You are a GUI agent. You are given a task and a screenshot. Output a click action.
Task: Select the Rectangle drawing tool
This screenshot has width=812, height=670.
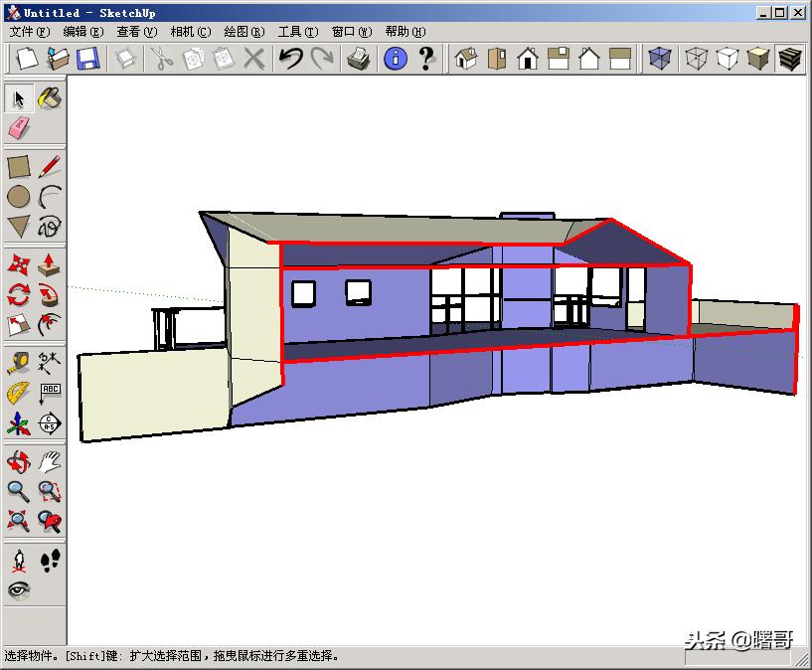click(x=17, y=166)
